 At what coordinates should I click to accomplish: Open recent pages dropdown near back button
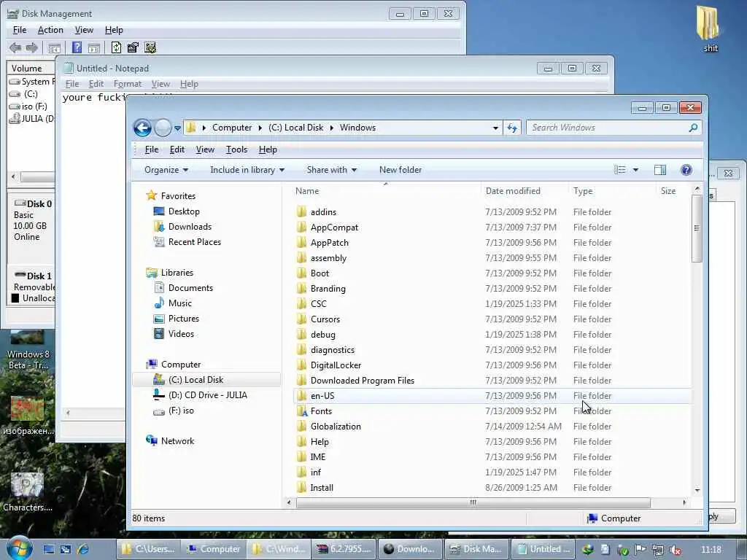177,128
